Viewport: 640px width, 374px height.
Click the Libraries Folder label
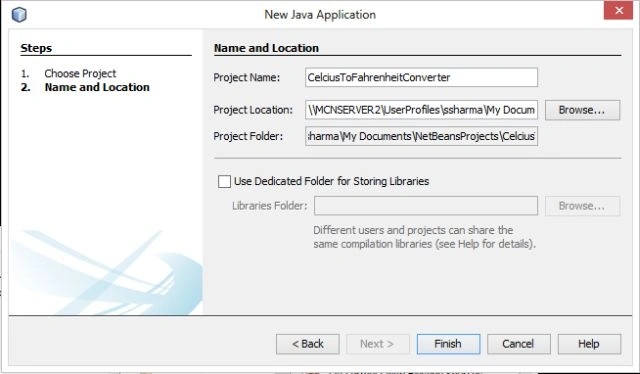click(269, 206)
